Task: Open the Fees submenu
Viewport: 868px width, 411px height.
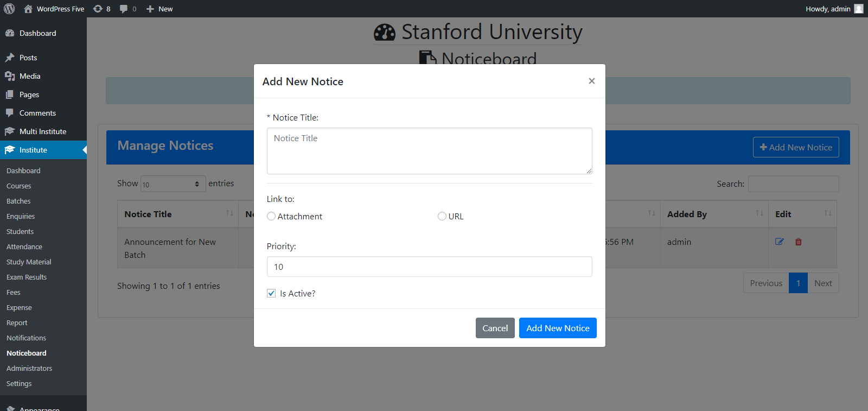Action: point(14,292)
